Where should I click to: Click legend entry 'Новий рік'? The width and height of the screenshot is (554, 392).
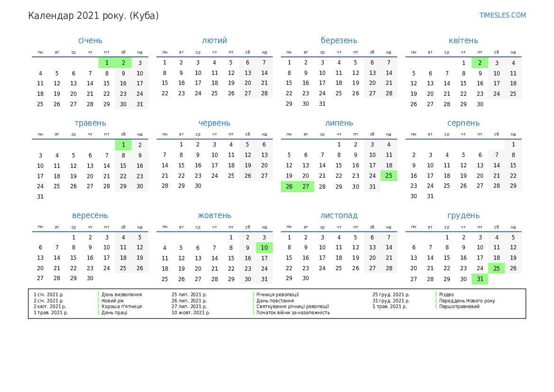click(113, 301)
